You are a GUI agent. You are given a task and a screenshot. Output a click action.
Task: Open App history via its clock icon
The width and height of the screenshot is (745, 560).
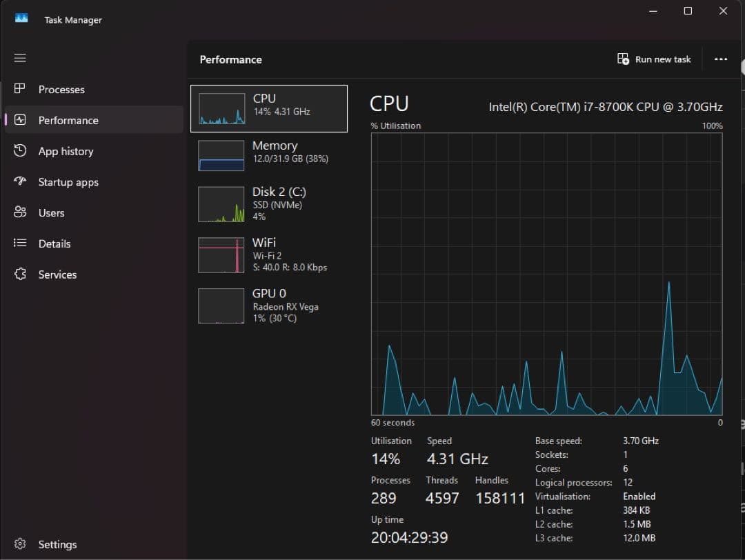(x=20, y=151)
